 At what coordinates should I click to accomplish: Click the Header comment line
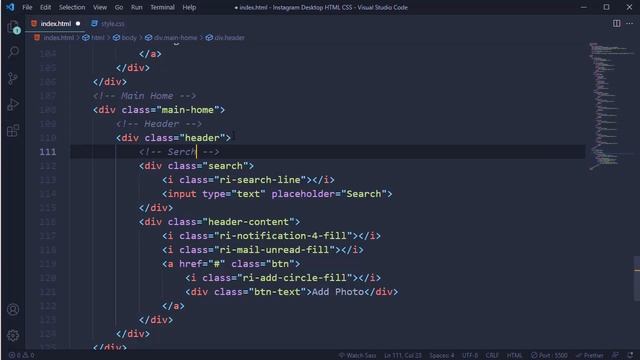[x=159, y=124]
